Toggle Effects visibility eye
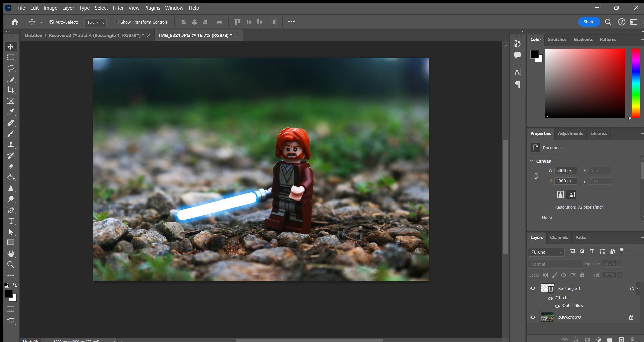This screenshot has width=644, height=342. [x=550, y=298]
